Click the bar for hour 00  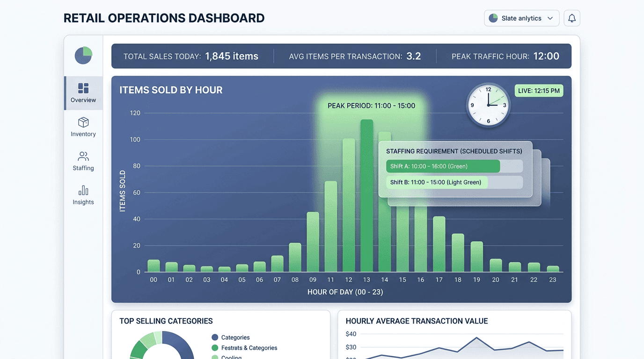[154, 266]
